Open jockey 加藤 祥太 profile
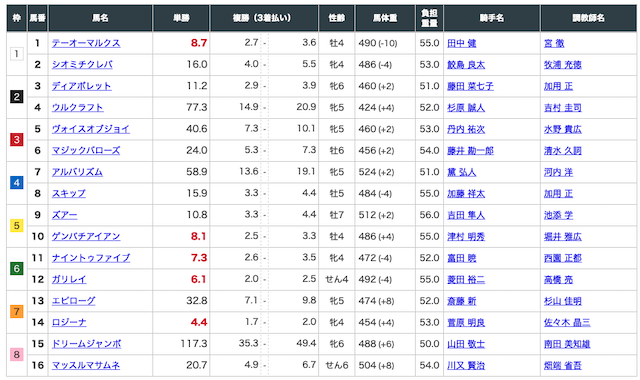The image size is (640, 380). click(466, 194)
